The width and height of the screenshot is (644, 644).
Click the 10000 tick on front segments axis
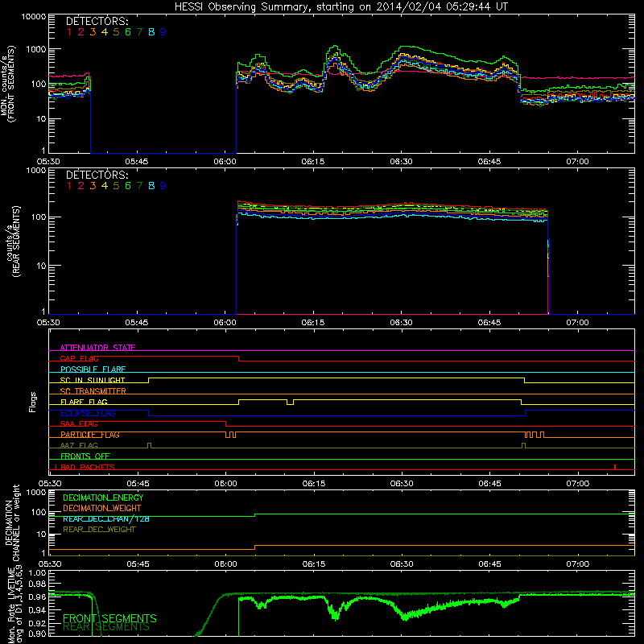tap(34, 17)
